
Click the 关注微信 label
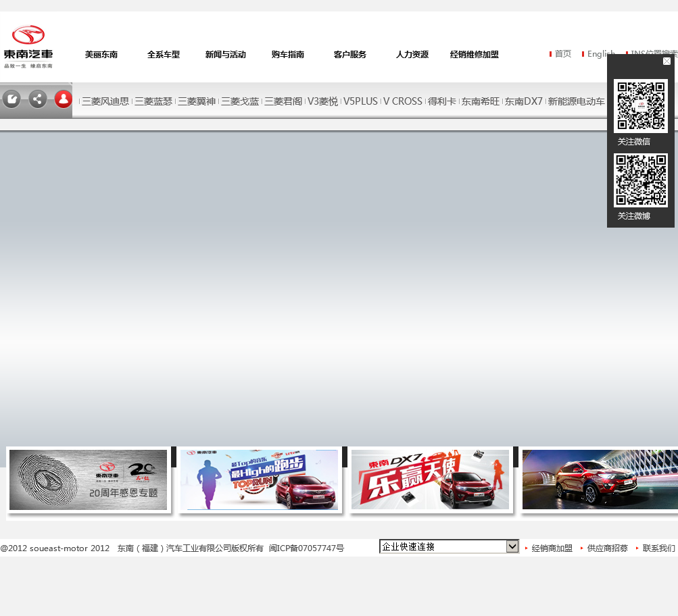pyautogui.click(x=633, y=142)
